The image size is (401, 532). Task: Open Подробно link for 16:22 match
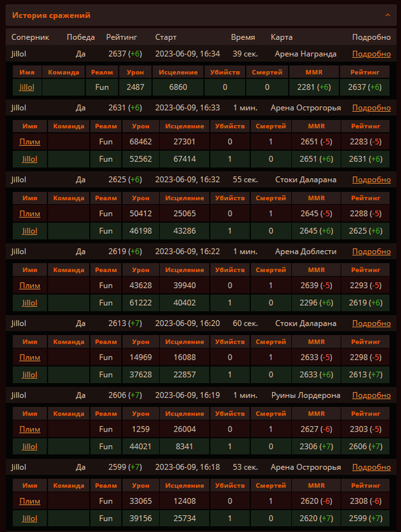click(372, 252)
